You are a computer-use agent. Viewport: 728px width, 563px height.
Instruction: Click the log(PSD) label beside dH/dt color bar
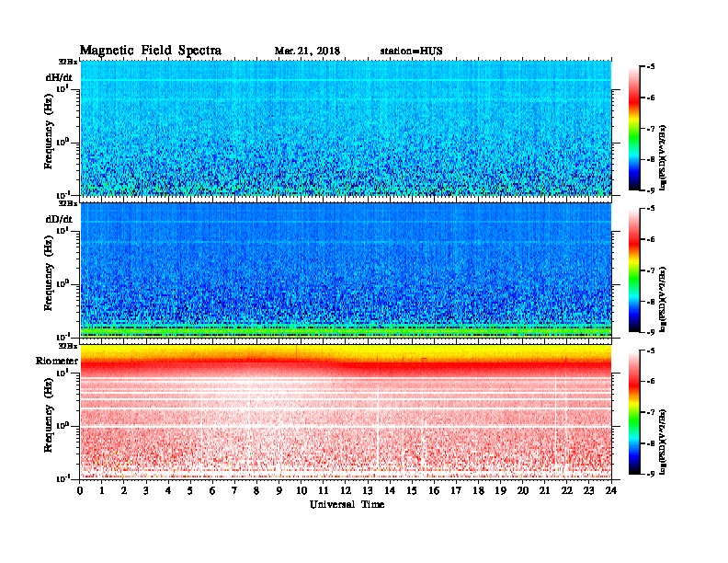point(663,157)
